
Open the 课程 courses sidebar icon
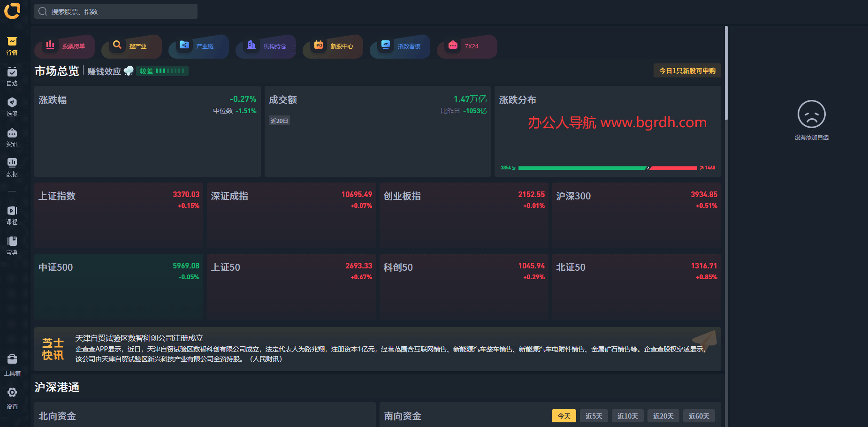(x=12, y=215)
